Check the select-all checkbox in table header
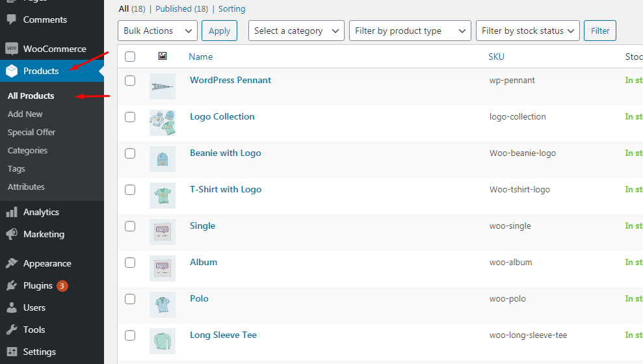643x364 pixels. pyautogui.click(x=130, y=57)
